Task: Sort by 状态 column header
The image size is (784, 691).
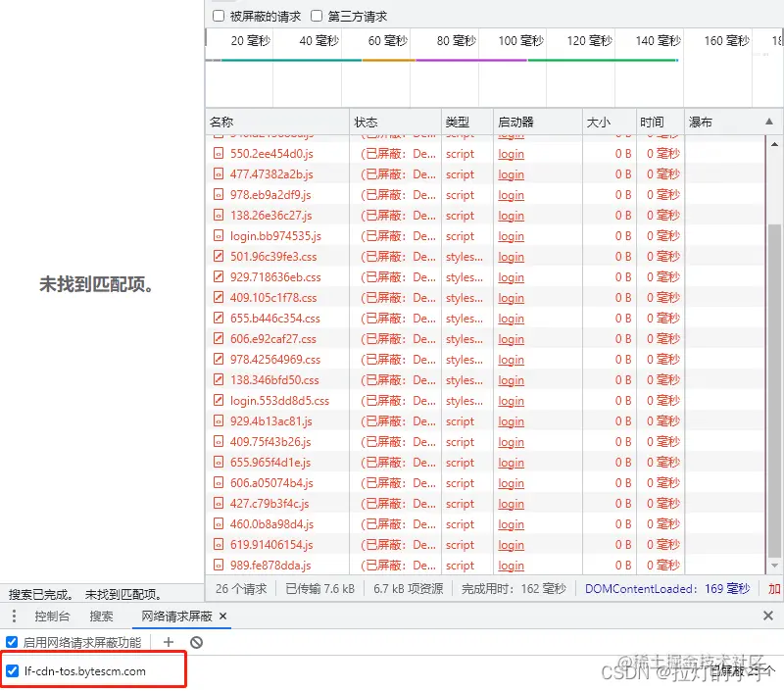Action: point(395,122)
